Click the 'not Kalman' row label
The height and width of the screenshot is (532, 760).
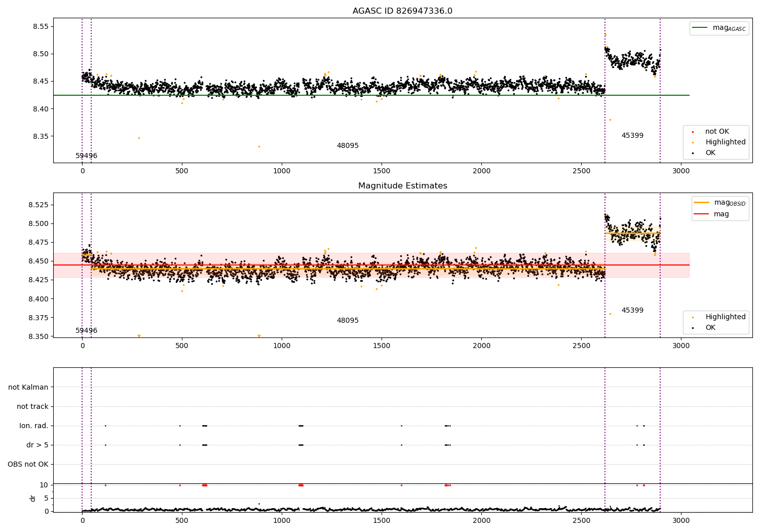[x=28, y=387]
